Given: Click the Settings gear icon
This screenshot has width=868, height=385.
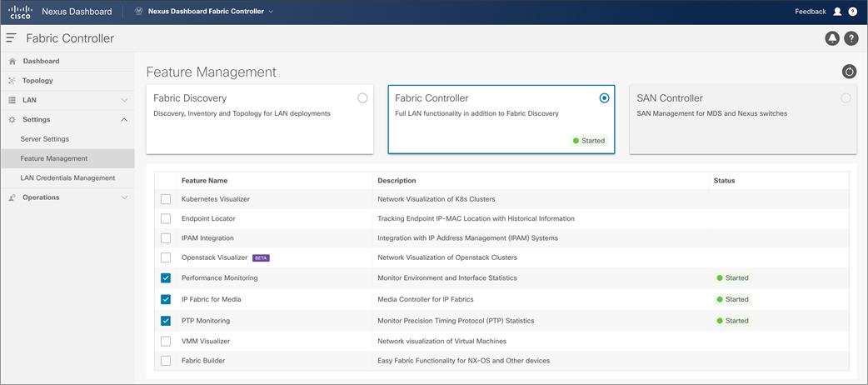Looking at the screenshot, I should click(x=12, y=120).
